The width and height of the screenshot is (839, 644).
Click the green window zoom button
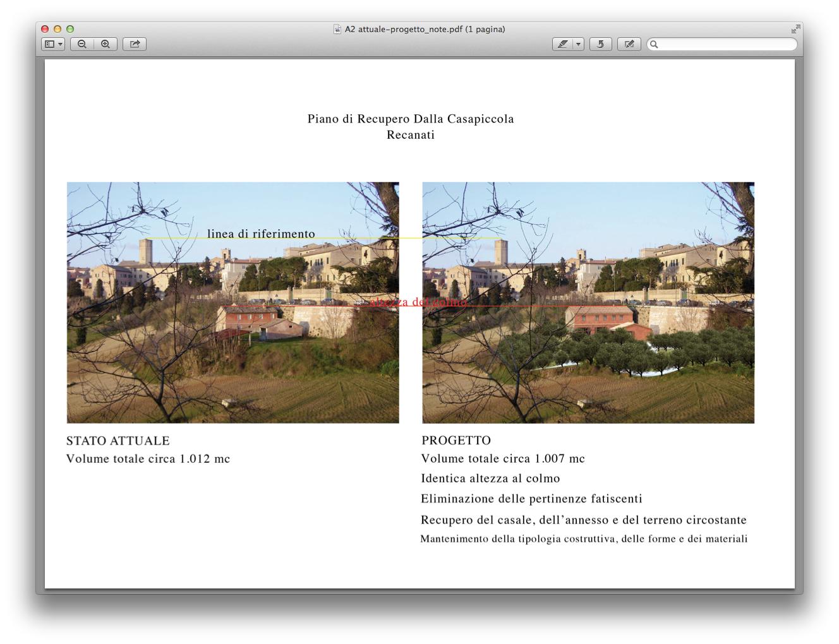pos(70,29)
